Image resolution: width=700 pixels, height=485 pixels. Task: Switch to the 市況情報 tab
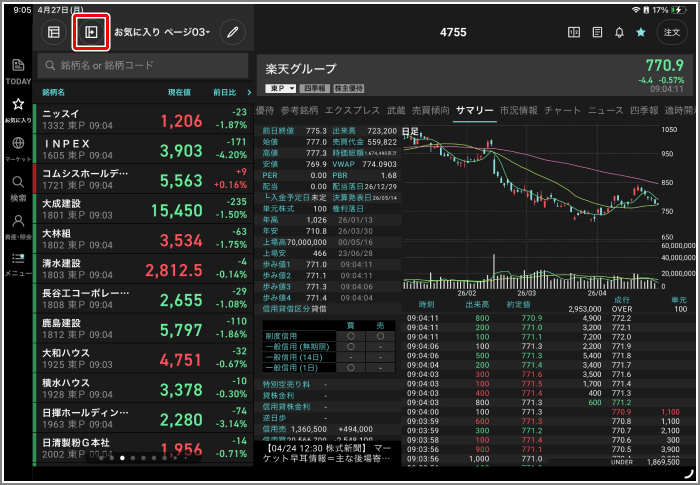point(518,110)
